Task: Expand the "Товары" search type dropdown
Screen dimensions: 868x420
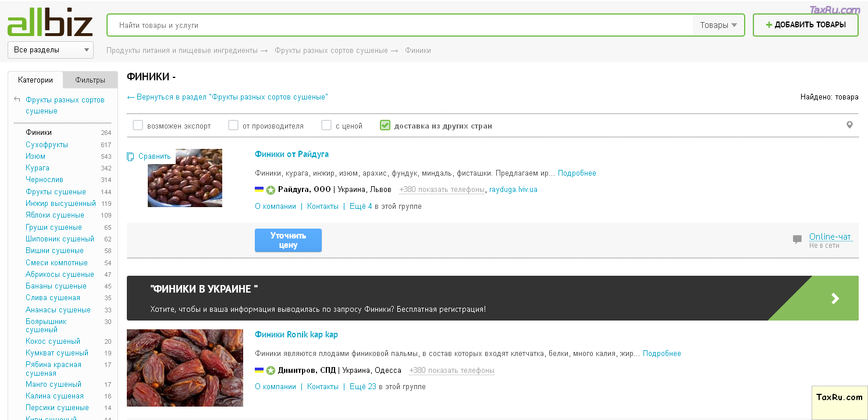Action: pyautogui.click(x=718, y=25)
